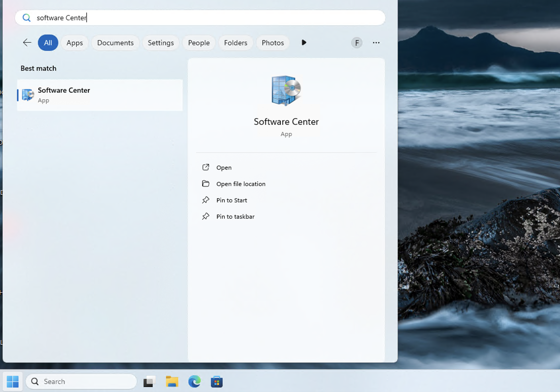
Task: Switch to the Apps filter
Action: click(x=75, y=43)
